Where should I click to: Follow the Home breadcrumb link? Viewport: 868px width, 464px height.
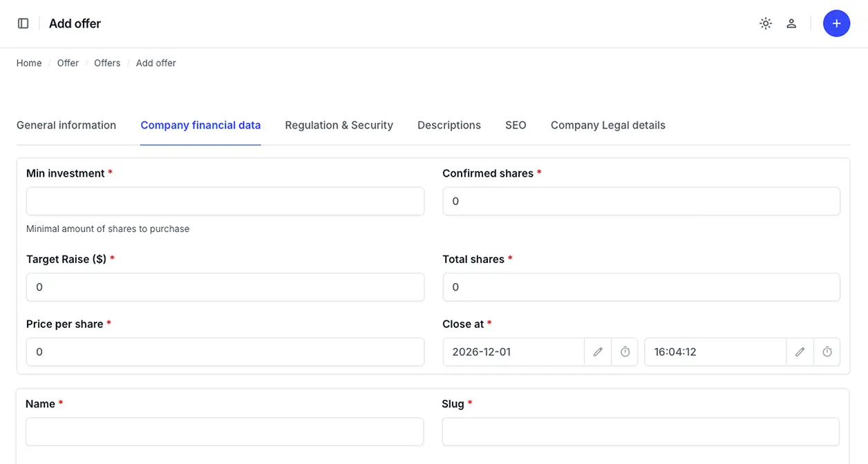click(29, 63)
